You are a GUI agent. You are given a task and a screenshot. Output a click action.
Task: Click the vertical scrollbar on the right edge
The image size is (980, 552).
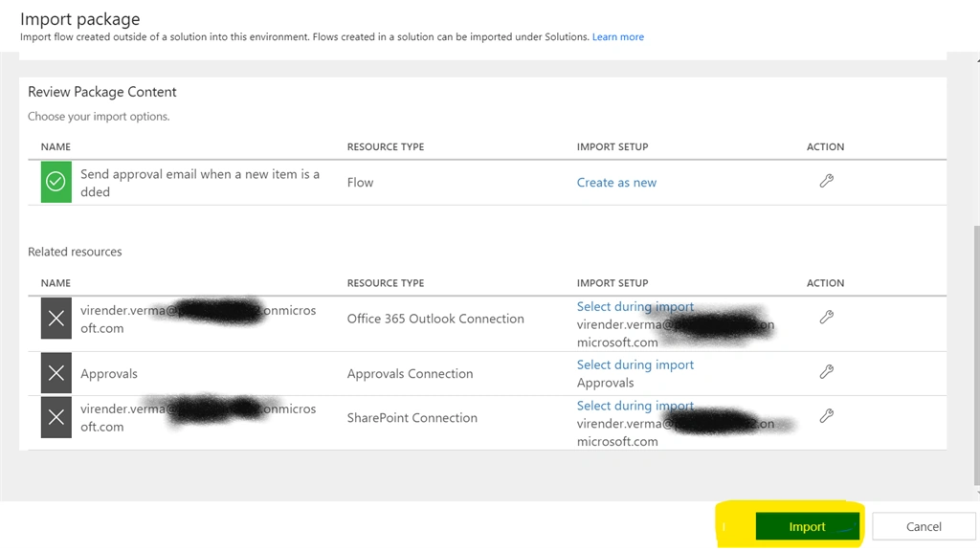click(x=976, y=355)
